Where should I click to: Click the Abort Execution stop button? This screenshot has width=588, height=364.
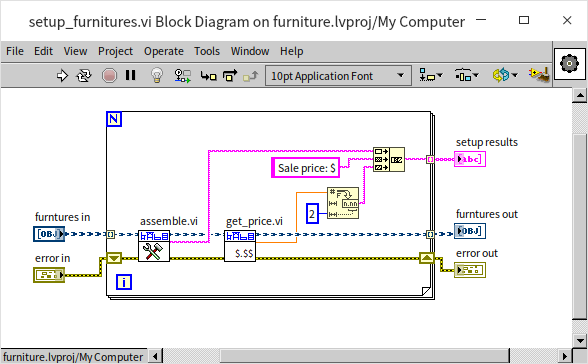pos(109,76)
